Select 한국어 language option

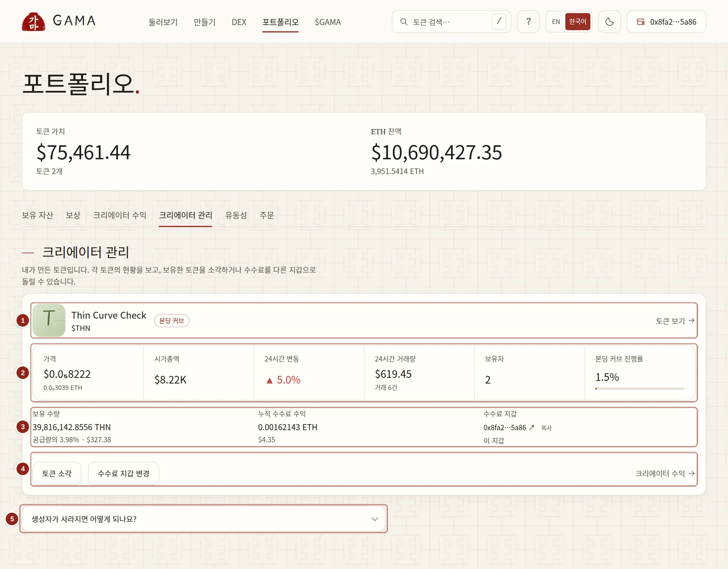577,22
